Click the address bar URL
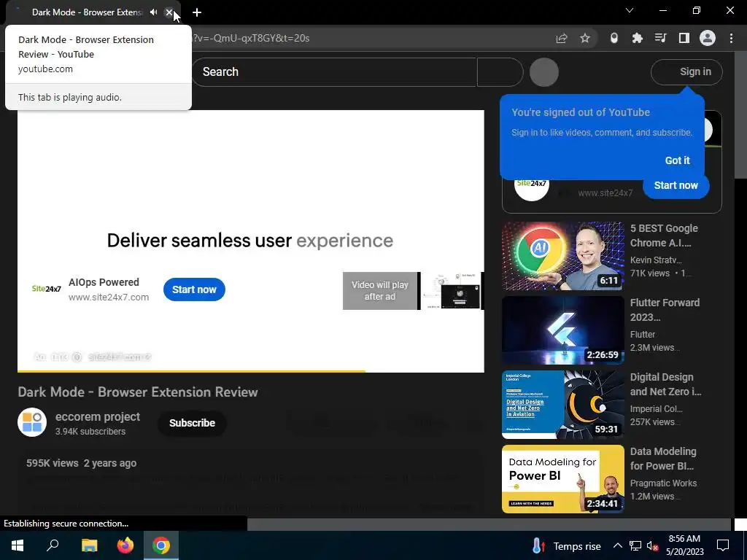Image resolution: width=747 pixels, height=560 pixels. point(252,38)
